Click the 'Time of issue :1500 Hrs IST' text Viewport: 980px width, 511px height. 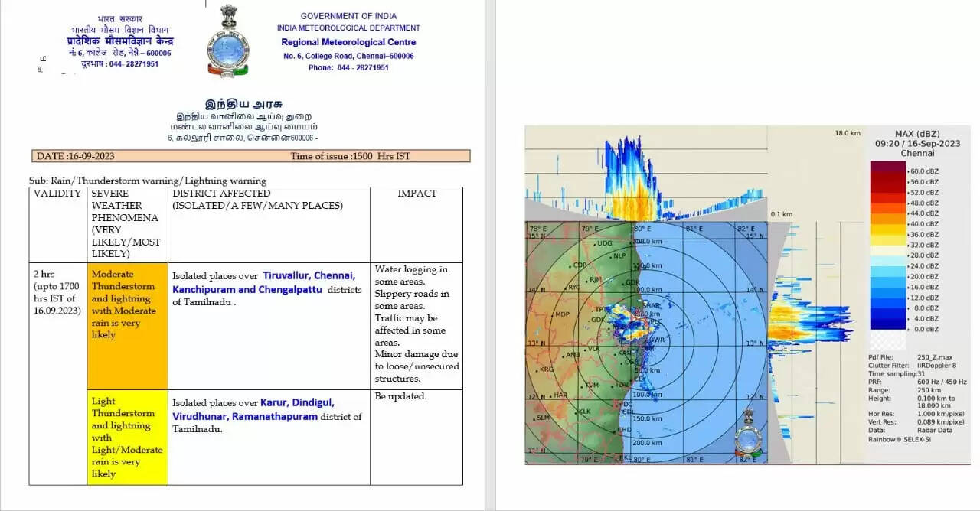(350, 156)
